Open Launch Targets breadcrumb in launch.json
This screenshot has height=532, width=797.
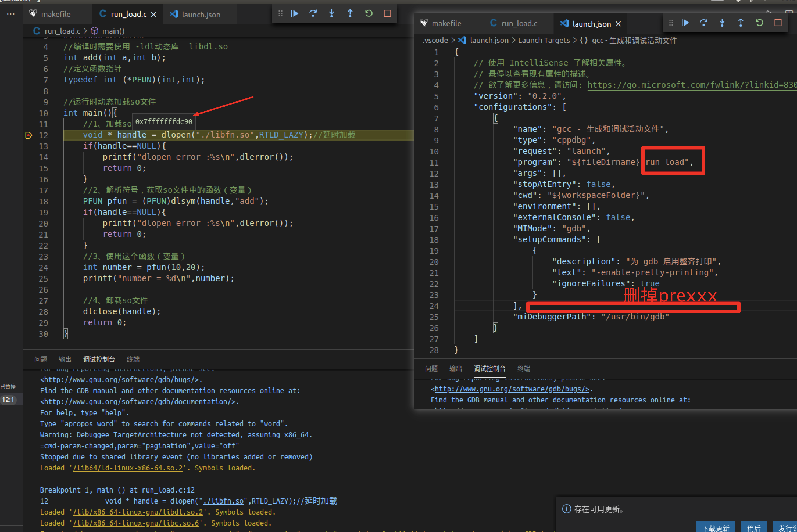[x=544, y=40]
